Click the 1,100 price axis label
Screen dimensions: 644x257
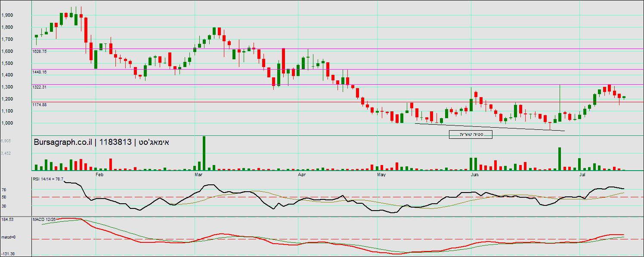7,111
